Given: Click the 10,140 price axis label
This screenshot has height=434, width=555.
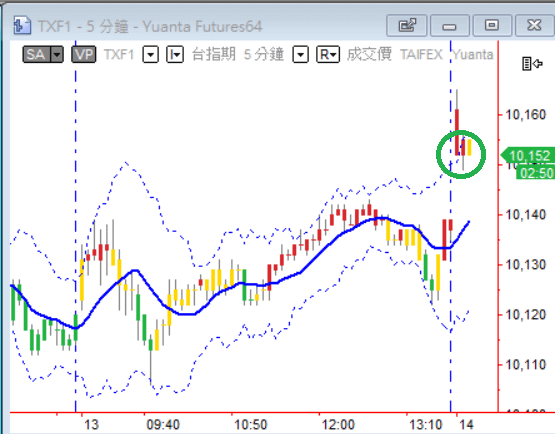Looking at the screenshot, I should coord(526,215).
